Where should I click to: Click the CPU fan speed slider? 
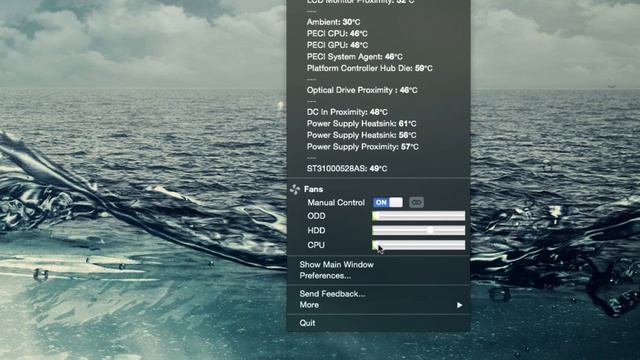(418, 245)
